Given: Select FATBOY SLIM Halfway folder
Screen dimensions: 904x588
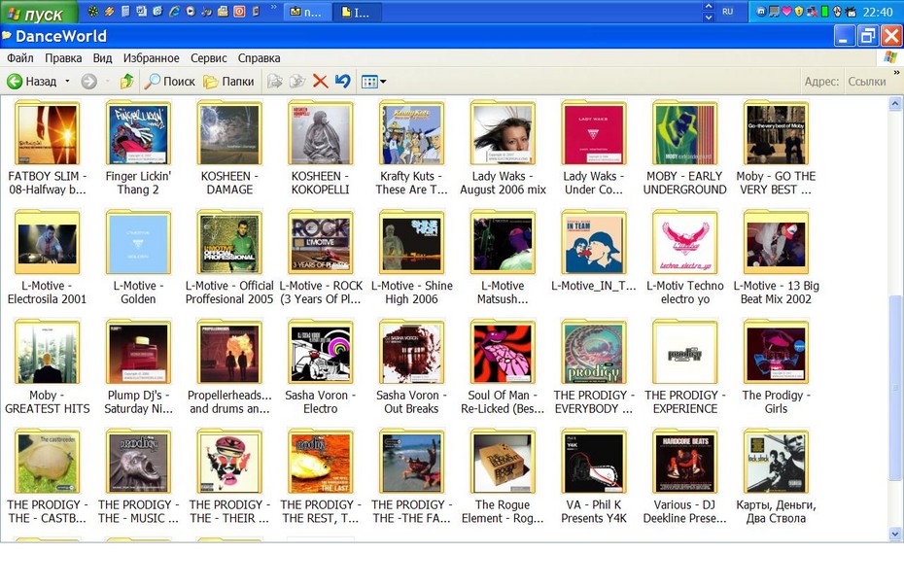Looking at the screenshot, I should [47, 149].
